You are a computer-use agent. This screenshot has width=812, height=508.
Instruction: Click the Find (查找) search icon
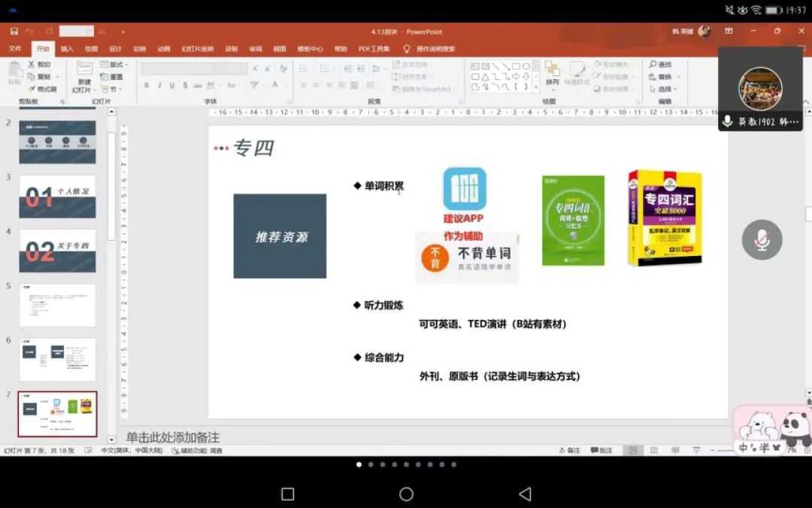pos(661,65)
